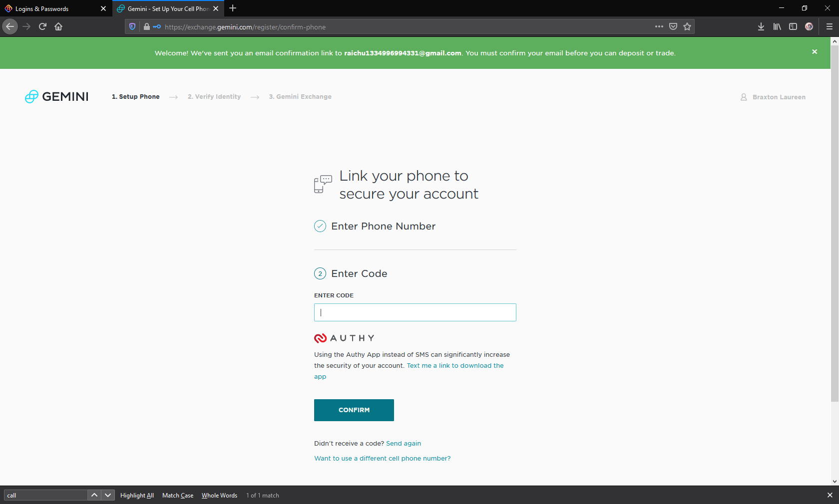Click the user profile icon beside Braxton Laureen
Viewport: 839px width, 504px height.
pos(744,97)
